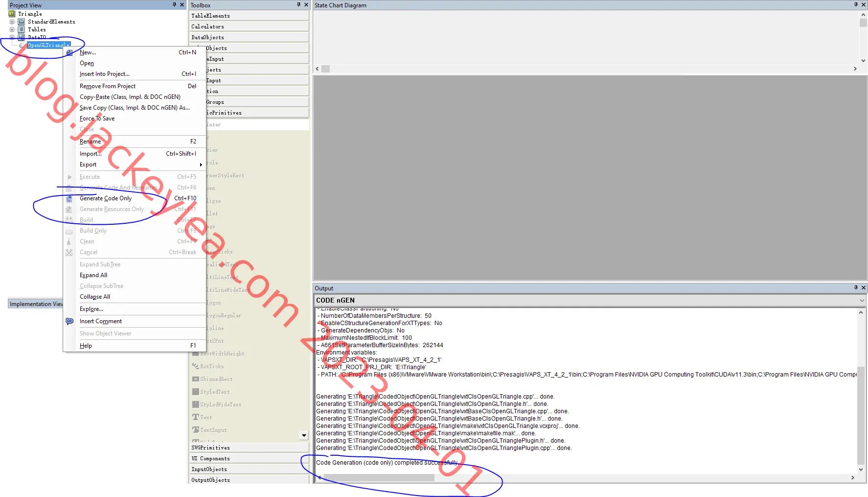Image resolution: width=868 pixels, height=497 pixels.
Task: Select Remove From Project menu entry
Action: click(x=135, y=86)
